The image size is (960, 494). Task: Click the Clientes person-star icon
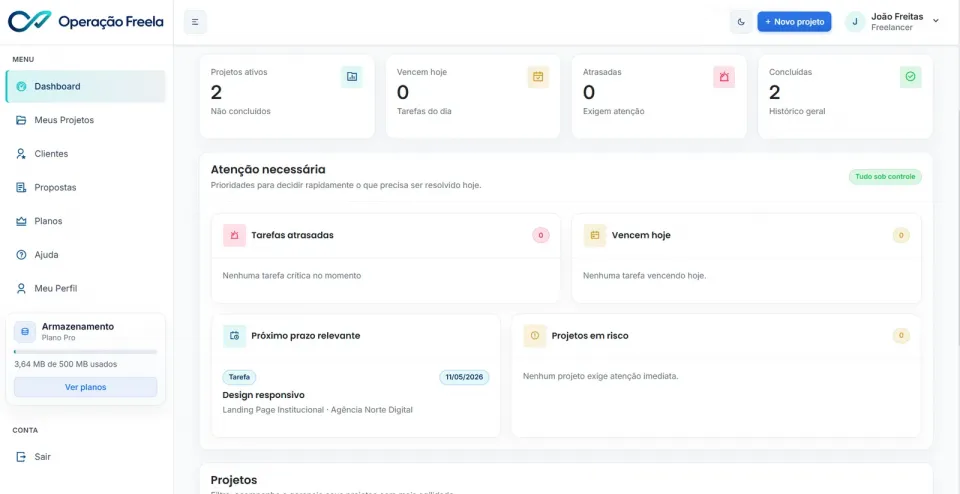(21, 154)
